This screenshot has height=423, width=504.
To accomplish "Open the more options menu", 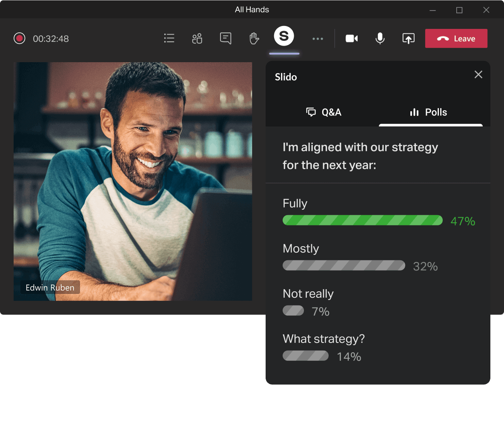I will pos(318,38).
